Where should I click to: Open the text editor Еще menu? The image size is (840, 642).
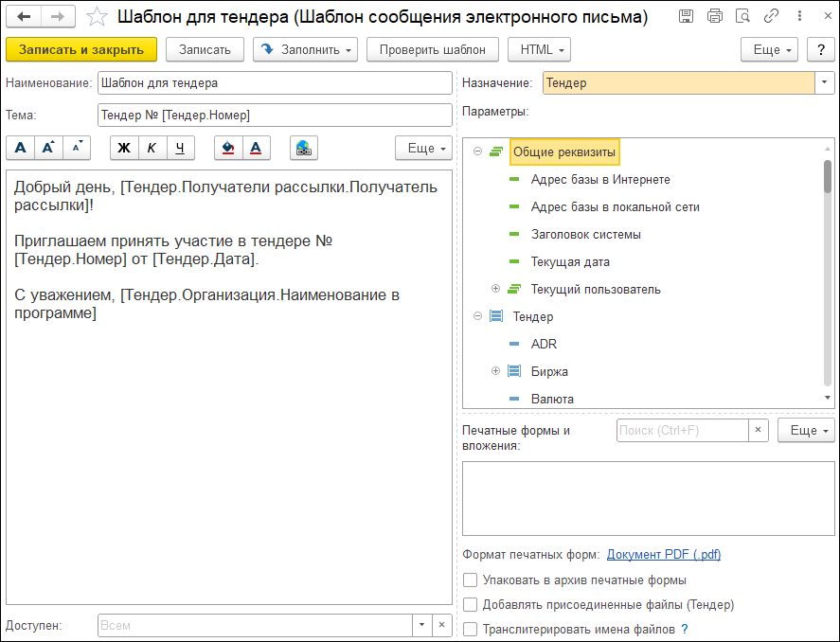[423, 149]
